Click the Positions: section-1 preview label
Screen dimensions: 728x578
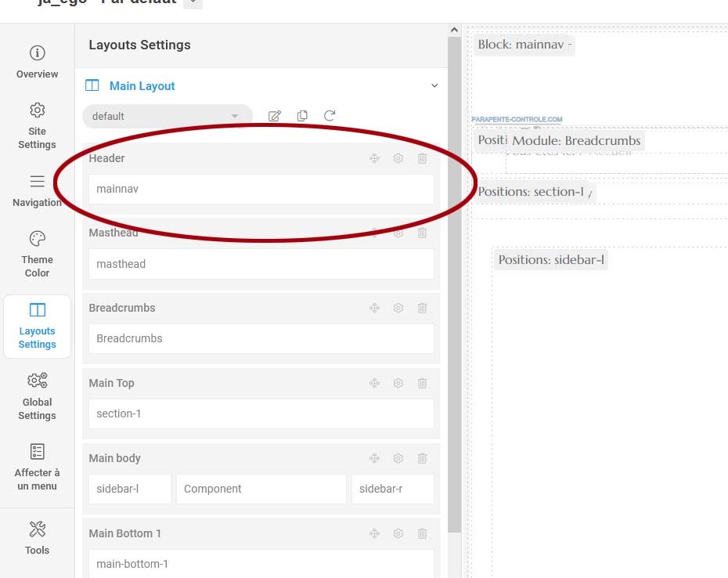coord(534,192)
